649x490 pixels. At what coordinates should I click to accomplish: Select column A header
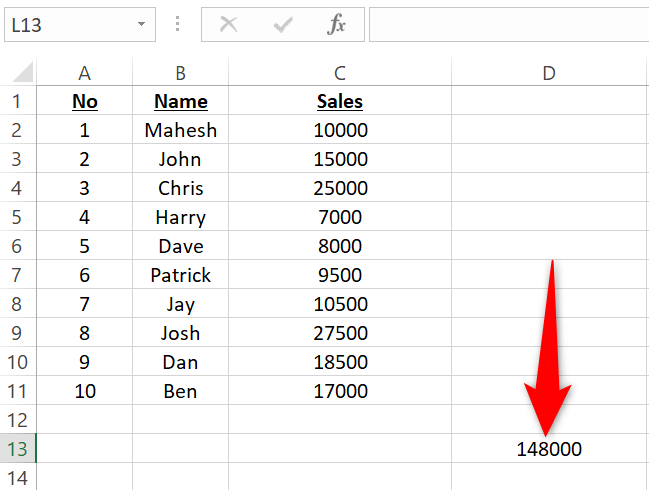(x=84, y=73)
